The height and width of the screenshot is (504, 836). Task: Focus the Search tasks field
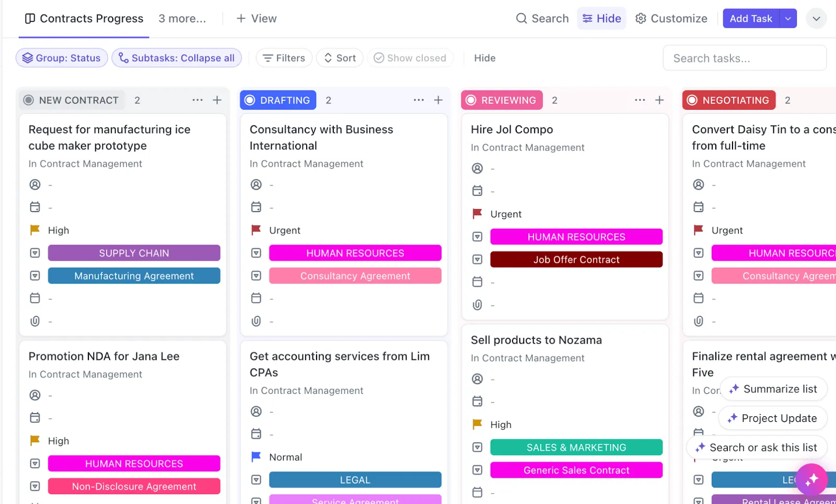point(745,58)
